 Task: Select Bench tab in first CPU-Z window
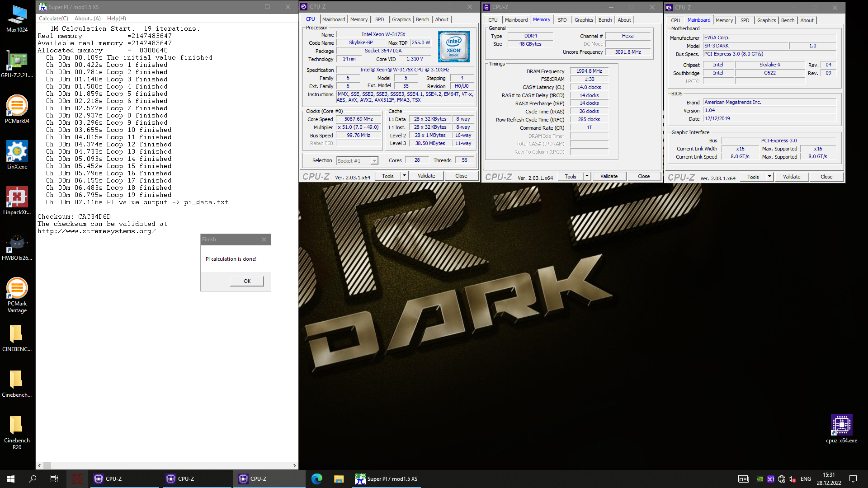click(x=422, y=19)
